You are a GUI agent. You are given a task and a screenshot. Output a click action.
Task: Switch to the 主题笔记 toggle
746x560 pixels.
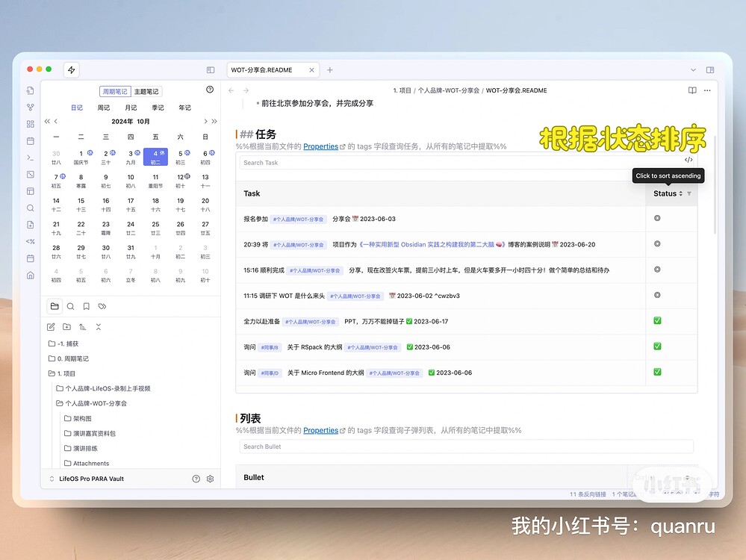(x=145, y=91)
